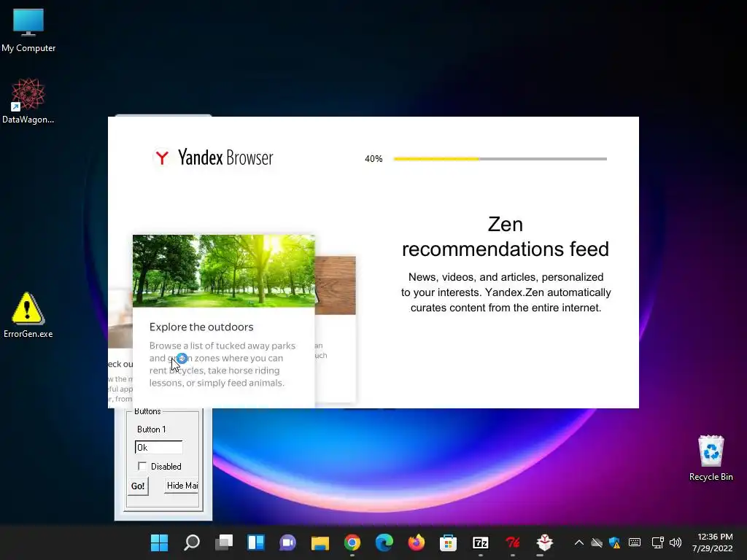Click the 40% progress label

373,158
